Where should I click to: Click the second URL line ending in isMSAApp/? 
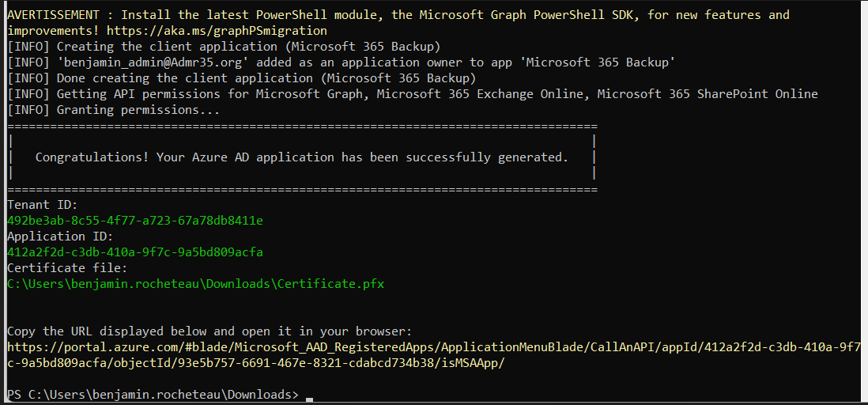[256, 363]
